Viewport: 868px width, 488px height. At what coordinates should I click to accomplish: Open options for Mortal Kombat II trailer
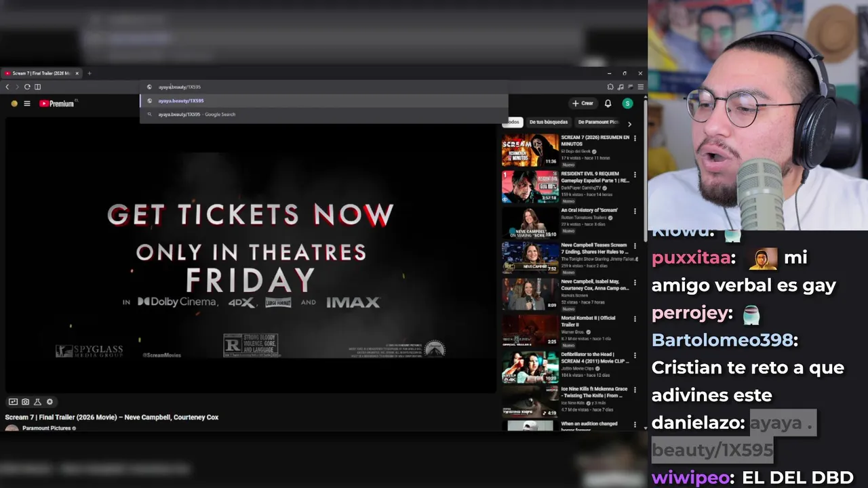pyautogui.click(x=635, y=319)
